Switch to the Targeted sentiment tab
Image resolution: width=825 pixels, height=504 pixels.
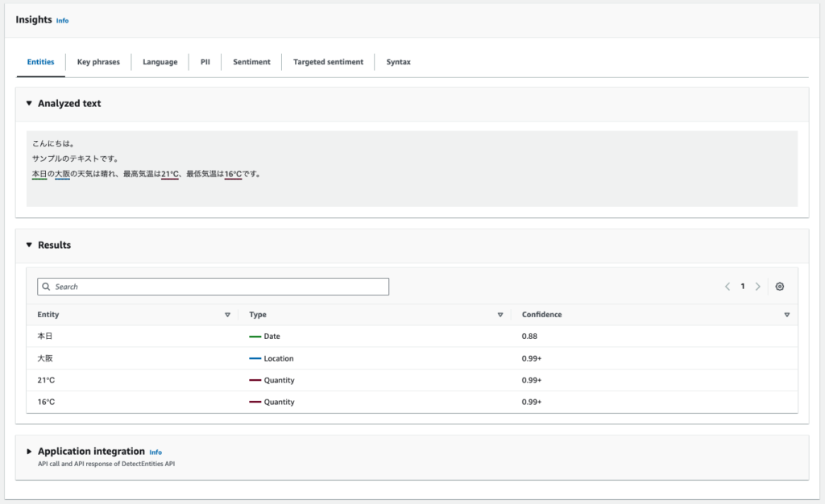pos(328,62)
